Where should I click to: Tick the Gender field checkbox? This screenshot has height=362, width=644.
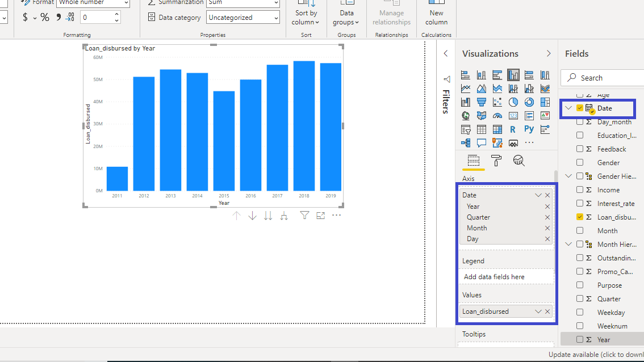point(579,162)
